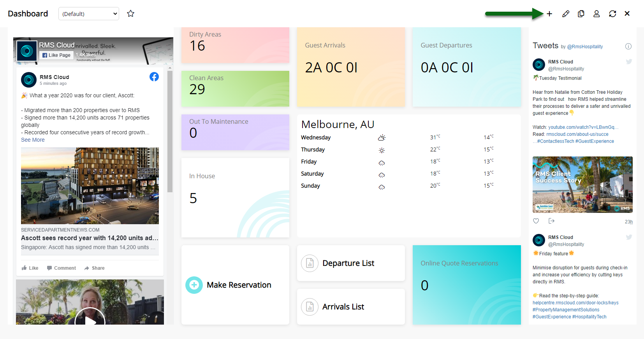Mark the dashboard as favorite with the star
This screenshot has height=339, width=644.
coord(131,14)
